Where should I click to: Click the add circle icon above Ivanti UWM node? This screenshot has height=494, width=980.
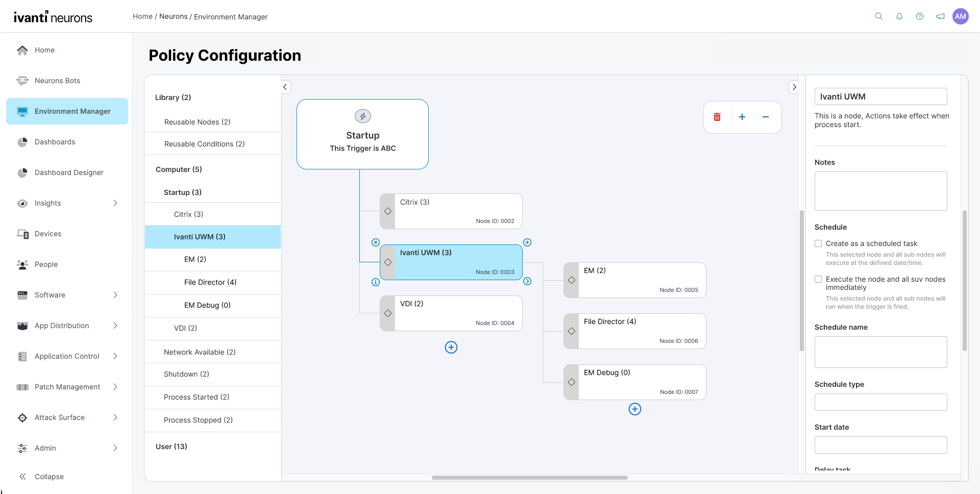(527, 242)
